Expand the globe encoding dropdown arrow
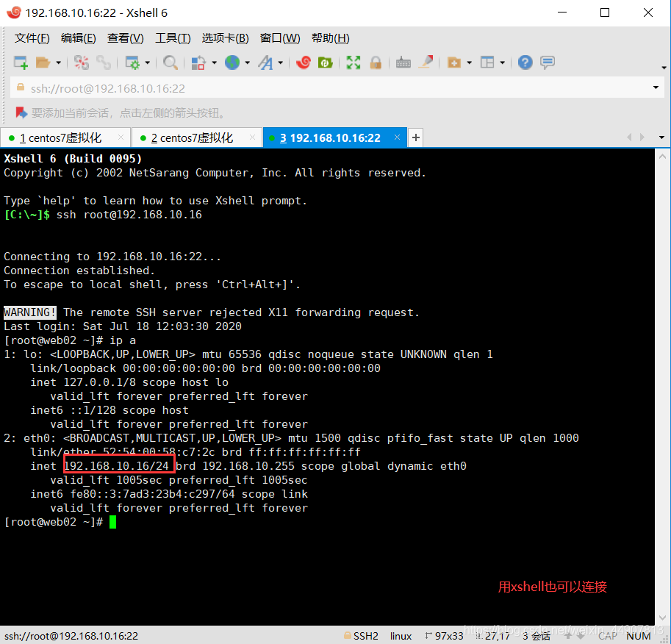The image size is (671, 644). point(248,63)
